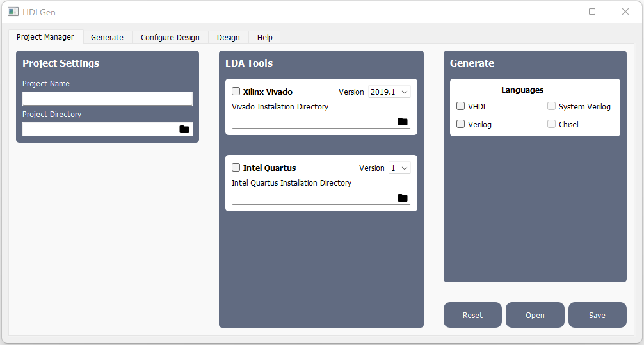Minimize the HDLGen window
644x345 pixels.
(x=559, y=12)
